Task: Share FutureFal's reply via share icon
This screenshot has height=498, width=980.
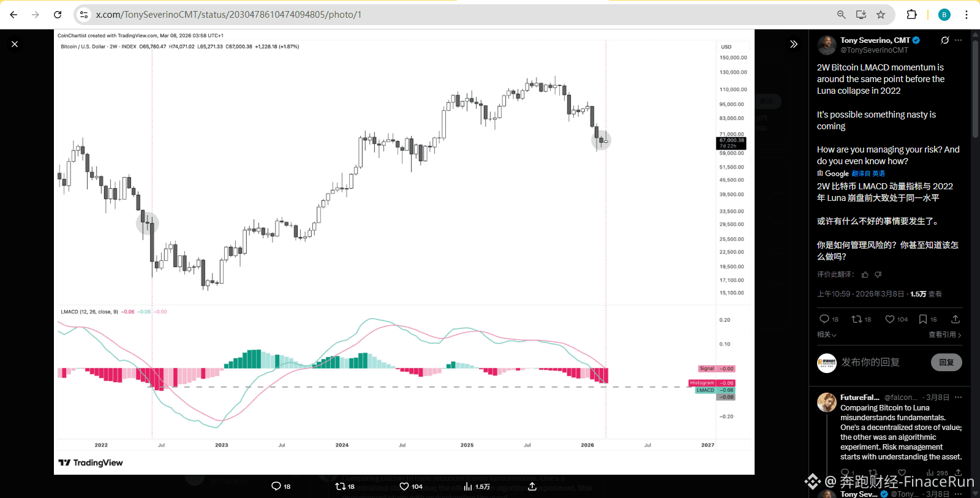Action: pos(959,473)
